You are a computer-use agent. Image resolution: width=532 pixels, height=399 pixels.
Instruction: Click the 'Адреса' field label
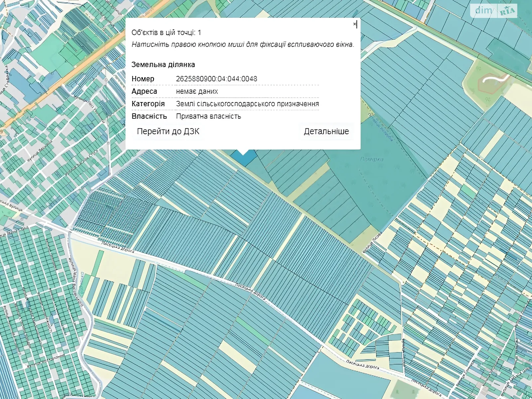tap(144, 91)
